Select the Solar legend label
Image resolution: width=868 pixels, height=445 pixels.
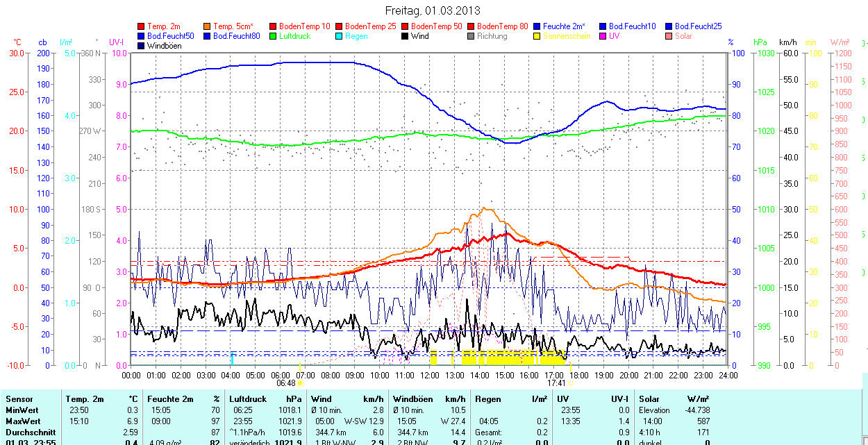(683, 35)
